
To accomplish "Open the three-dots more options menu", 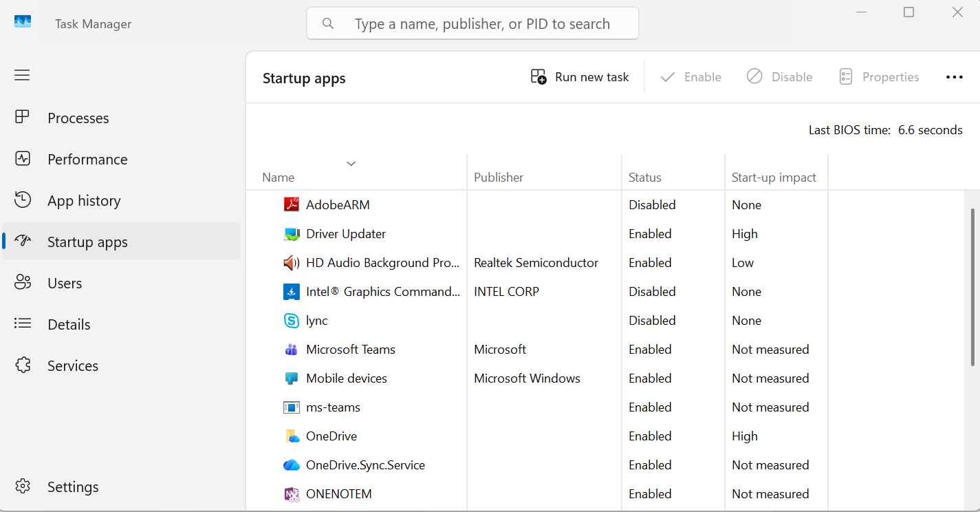I will tap(955, 77).
